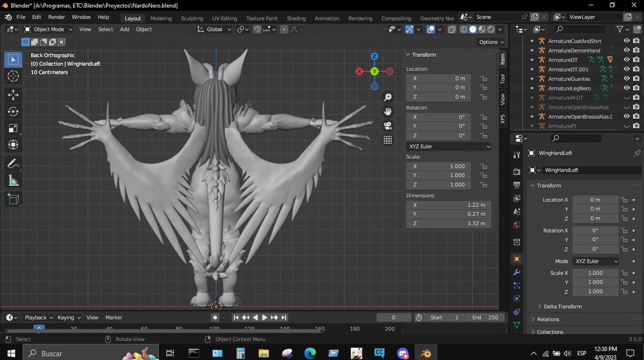Image resolution: width=644 pixels, height=360 pixels.
Task: Activate the Rotate tool
Action: (13, 112)
